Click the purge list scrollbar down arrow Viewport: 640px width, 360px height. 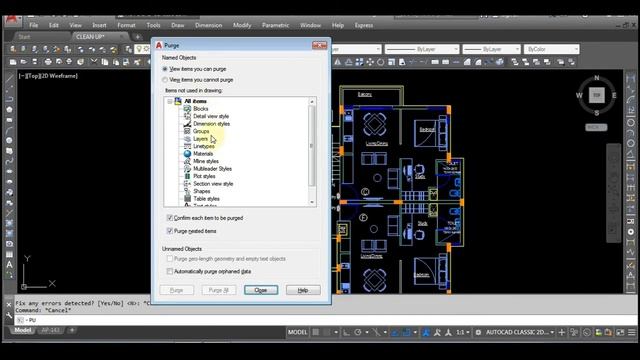point(312,202)
